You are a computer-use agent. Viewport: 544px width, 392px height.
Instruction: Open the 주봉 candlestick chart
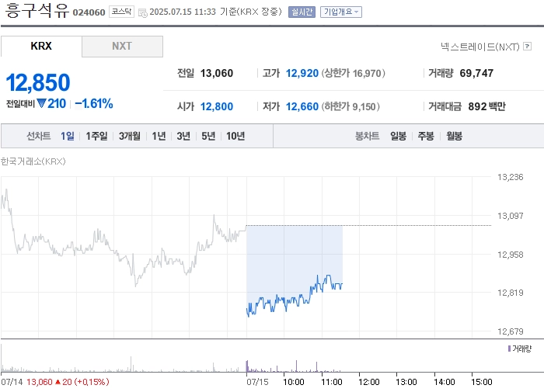(x=426, y=136)
